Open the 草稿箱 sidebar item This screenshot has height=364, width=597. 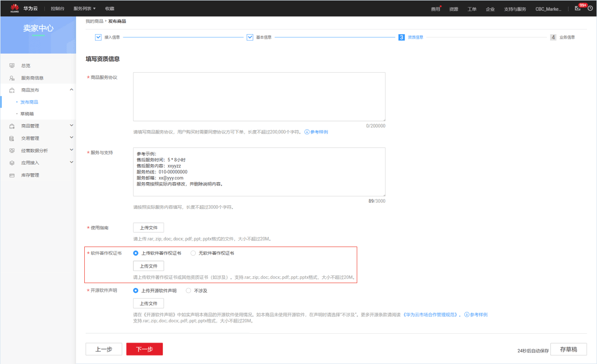point(27,114)
